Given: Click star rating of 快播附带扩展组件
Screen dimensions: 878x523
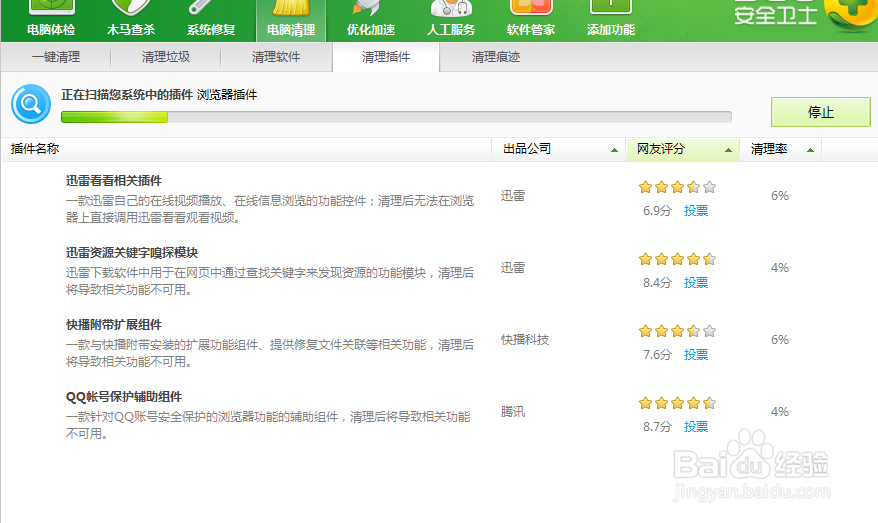Looking at the screenshot, I should 678,331.
